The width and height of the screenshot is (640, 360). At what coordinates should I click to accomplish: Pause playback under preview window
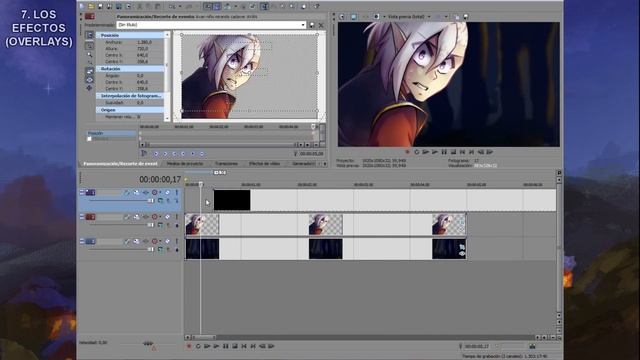click(x=444, y=152)
